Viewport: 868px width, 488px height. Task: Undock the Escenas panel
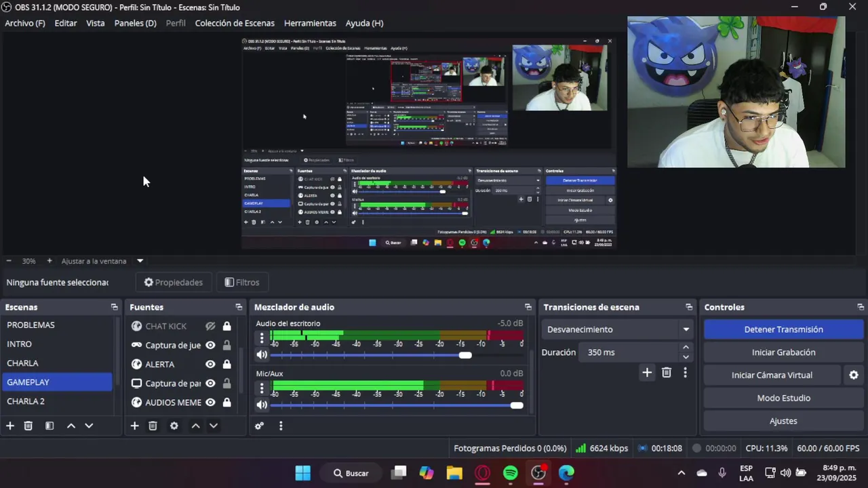(x=114, y=307)
